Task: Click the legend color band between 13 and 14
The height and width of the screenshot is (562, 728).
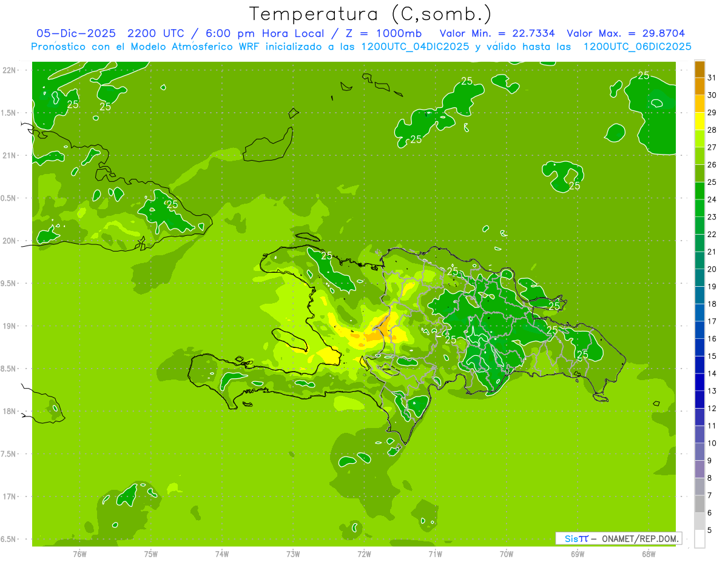Action: tap(699, 383)
